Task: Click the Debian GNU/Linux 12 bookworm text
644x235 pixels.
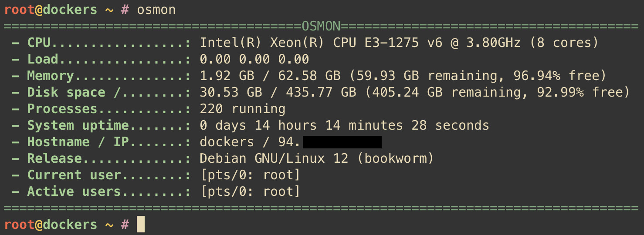Action: pos(317,158)
